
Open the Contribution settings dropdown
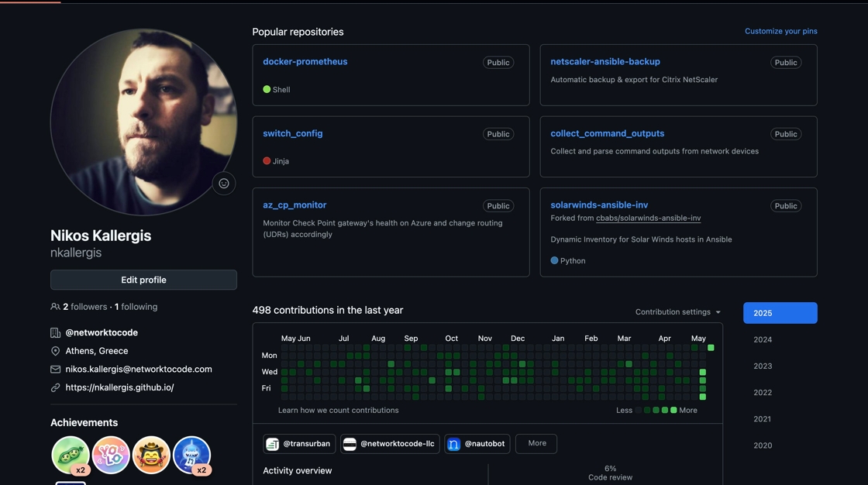pyautogui.click(x=678, y=311)
